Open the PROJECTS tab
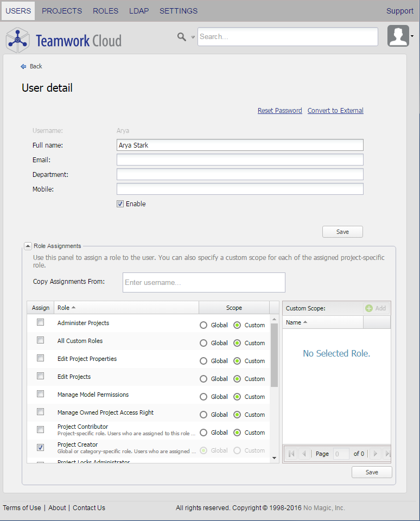Viewport: 420px width, 521px height. [62, 11]
